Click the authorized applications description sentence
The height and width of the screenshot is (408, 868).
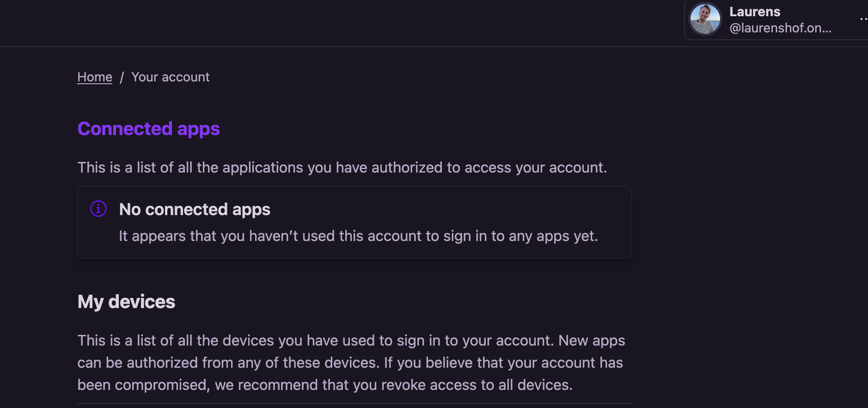pyautogui.click(x=342, y=167)
